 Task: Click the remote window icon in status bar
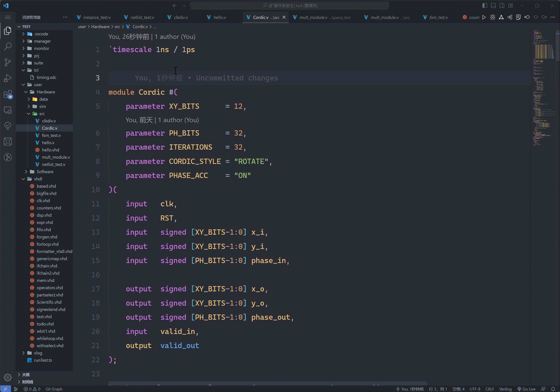[5, 389]
